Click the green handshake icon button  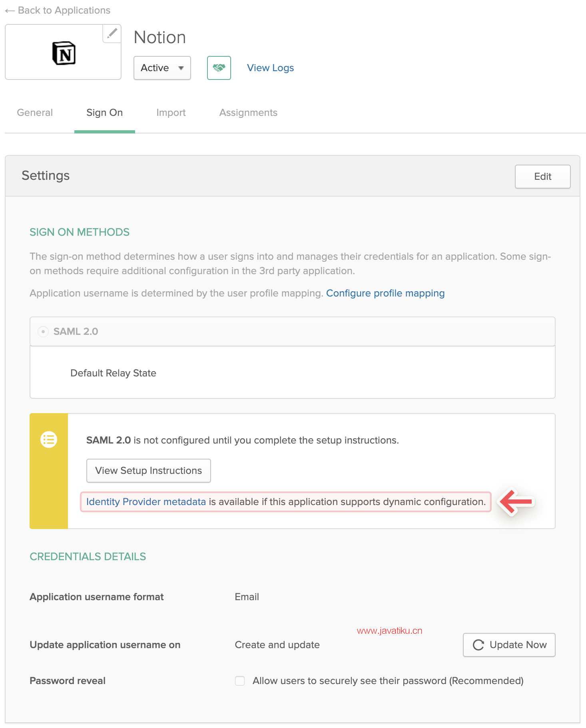pos(219,68)
